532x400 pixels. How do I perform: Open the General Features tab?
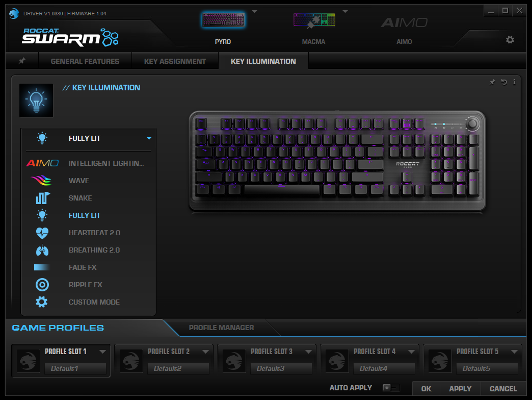85,61
